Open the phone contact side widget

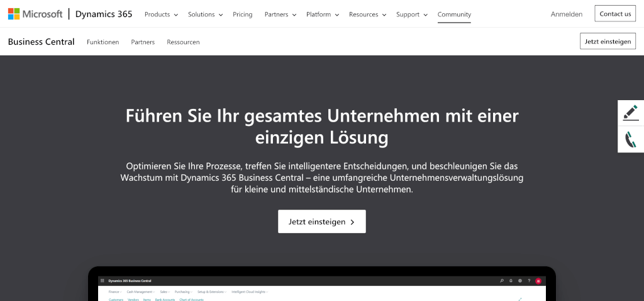click(631, 139)
